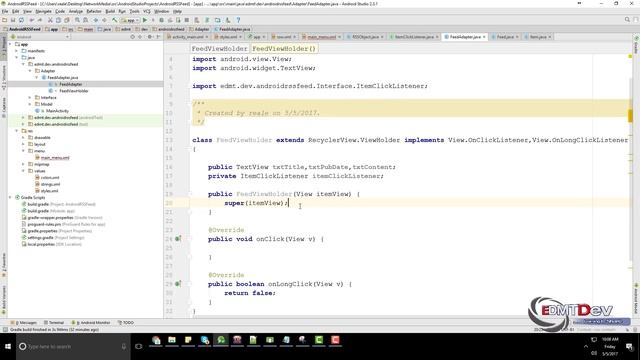Image resolution: width=640 pixels, height=360 pixels.
Task: Click the Open folder toolbar icon
Action: (x=4, y=20)
